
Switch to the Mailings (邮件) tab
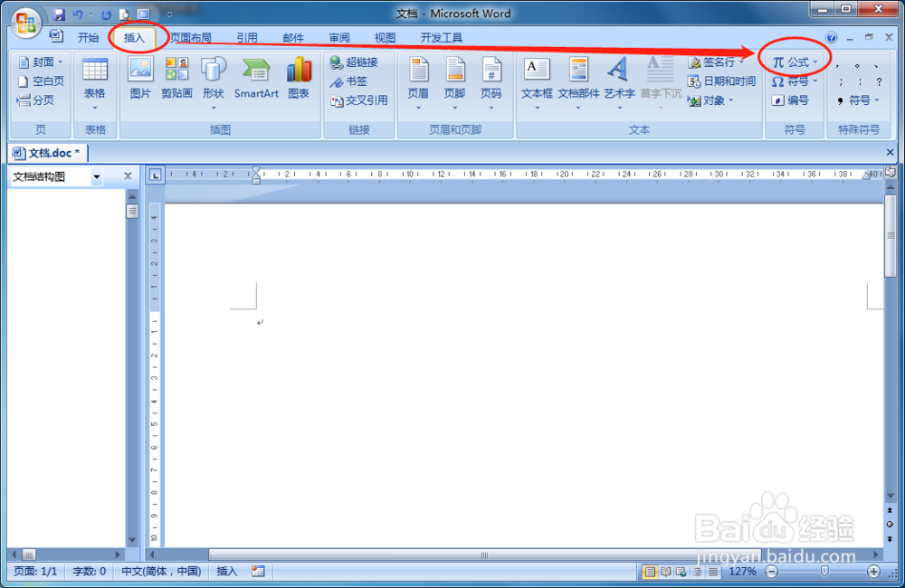[x=293, y=37]
